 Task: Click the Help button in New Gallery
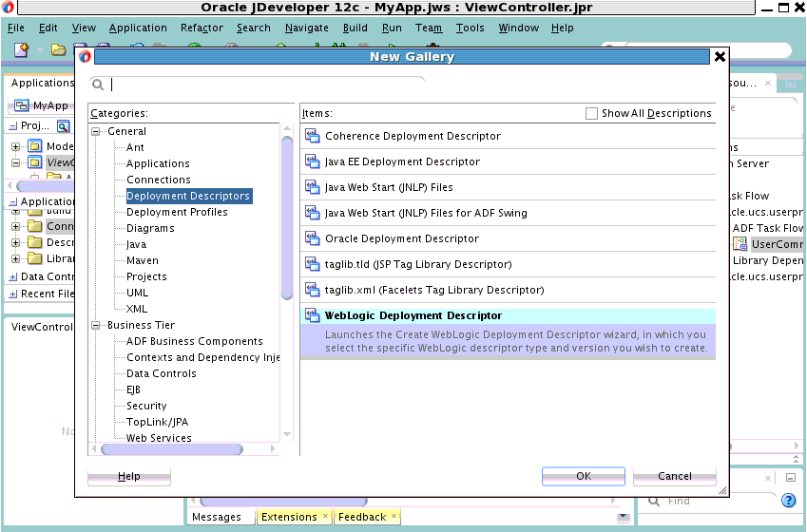point(128,476)
